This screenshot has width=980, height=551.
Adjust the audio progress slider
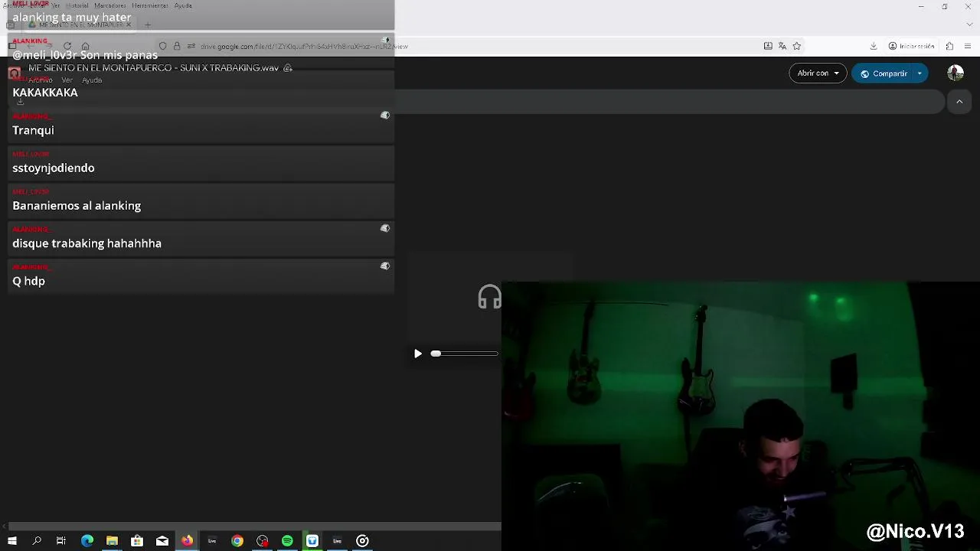[x=465, y=354]
